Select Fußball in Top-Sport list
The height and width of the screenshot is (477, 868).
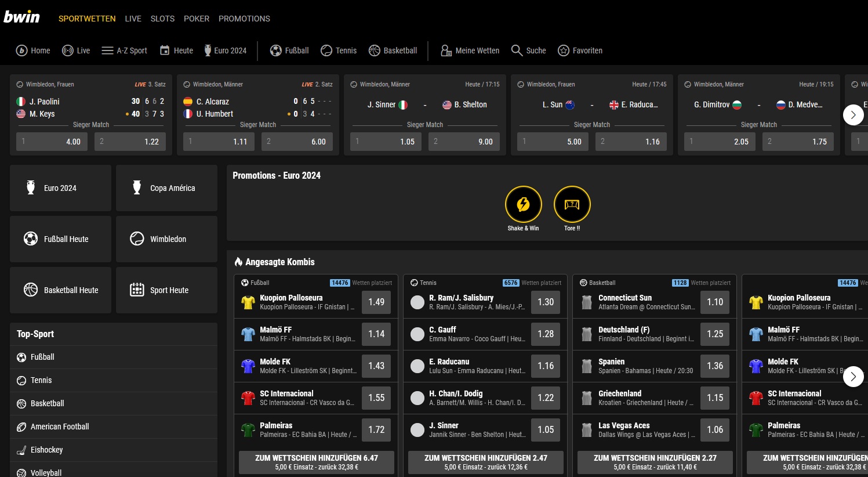[x=114, y=357]
